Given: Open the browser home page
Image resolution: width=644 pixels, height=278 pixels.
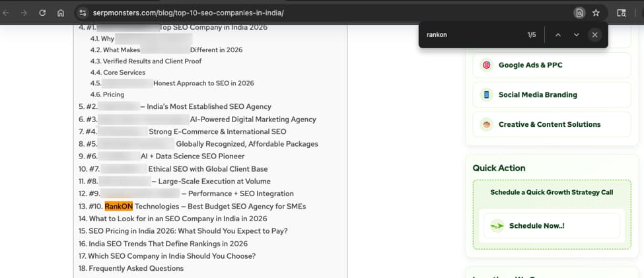Looking at the screenshot, I should click(60, 13).
